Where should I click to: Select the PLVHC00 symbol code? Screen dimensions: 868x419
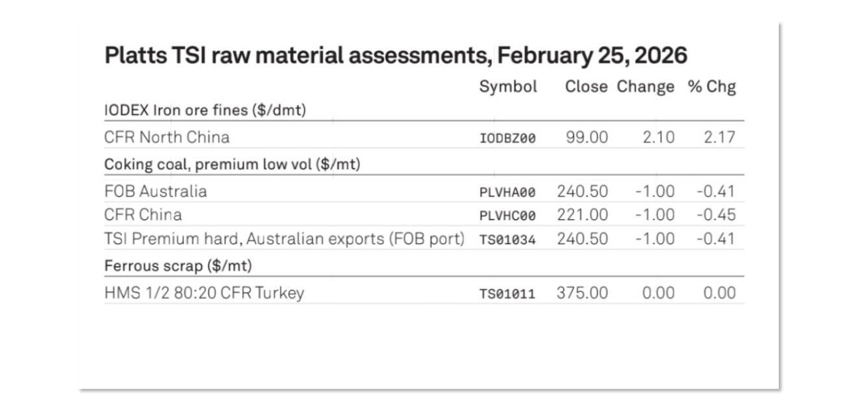click(507, 216)
